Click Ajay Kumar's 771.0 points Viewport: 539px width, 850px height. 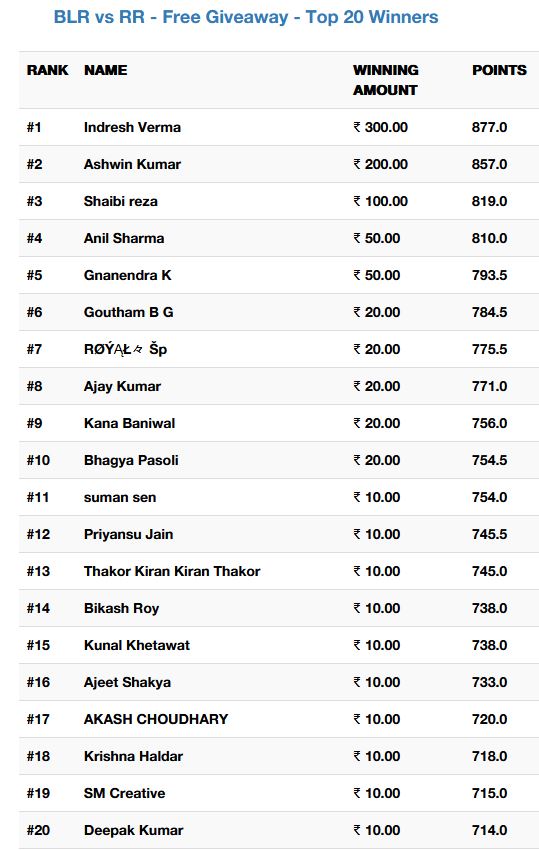click(x=489, y=386)
